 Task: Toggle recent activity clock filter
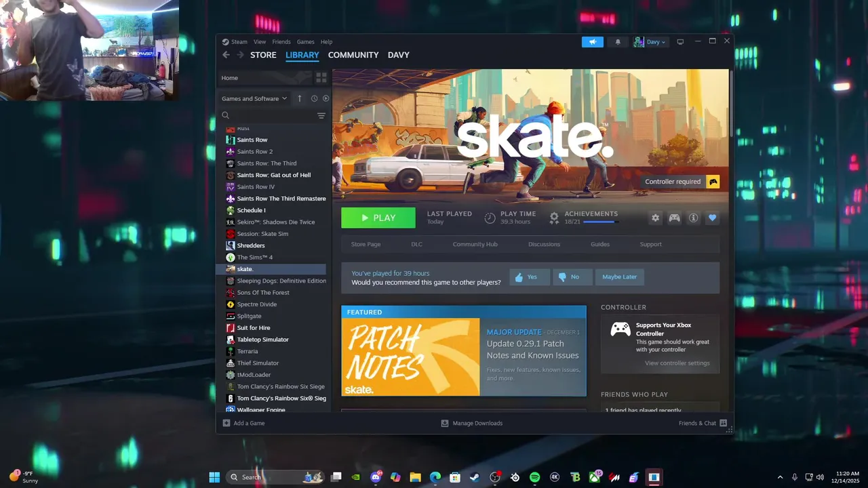click(x=314, y=98)
